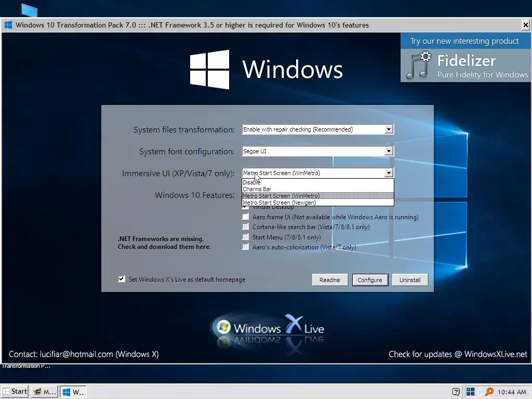Viewport: 532px width, 399px height.
Task: Click 'Check for updates @ WindowsXLive.net'
Action: [458, 354]
